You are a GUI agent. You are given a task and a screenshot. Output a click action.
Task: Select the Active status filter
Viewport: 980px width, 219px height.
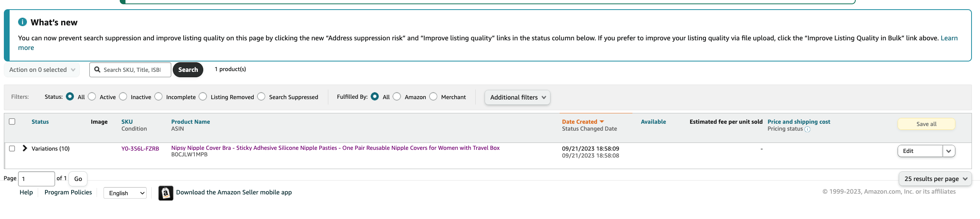(x=92, y=96)
